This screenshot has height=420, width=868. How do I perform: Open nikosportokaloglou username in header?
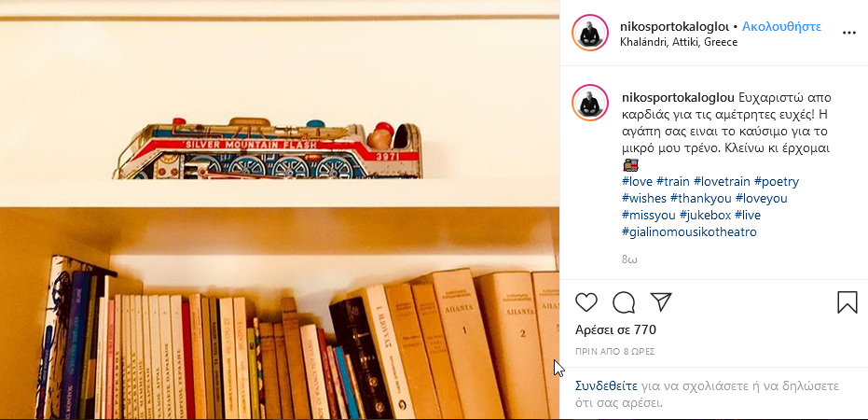pos(675,26)
